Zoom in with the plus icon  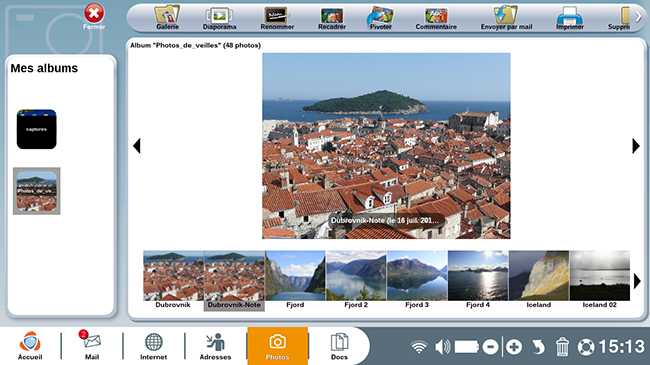(x=514, y=347)
